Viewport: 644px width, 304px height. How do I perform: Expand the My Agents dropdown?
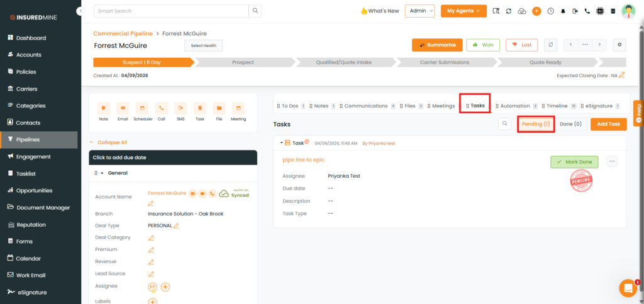[x=464, y=11]
